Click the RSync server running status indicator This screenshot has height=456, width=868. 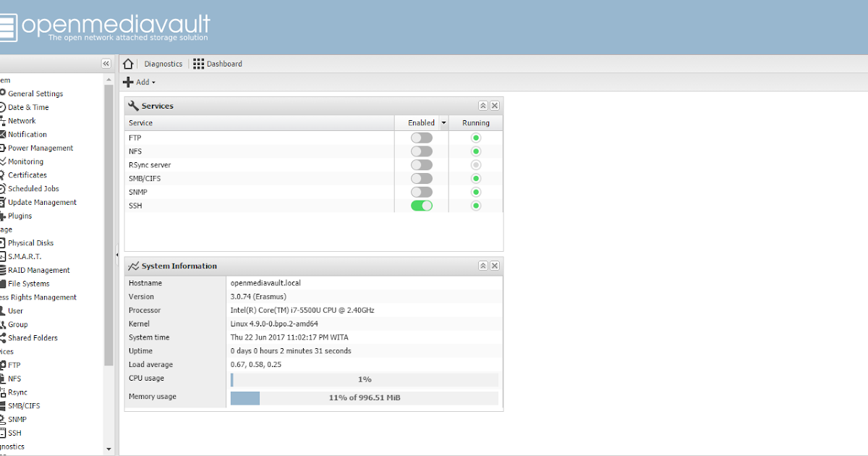(x=476, y=165)
